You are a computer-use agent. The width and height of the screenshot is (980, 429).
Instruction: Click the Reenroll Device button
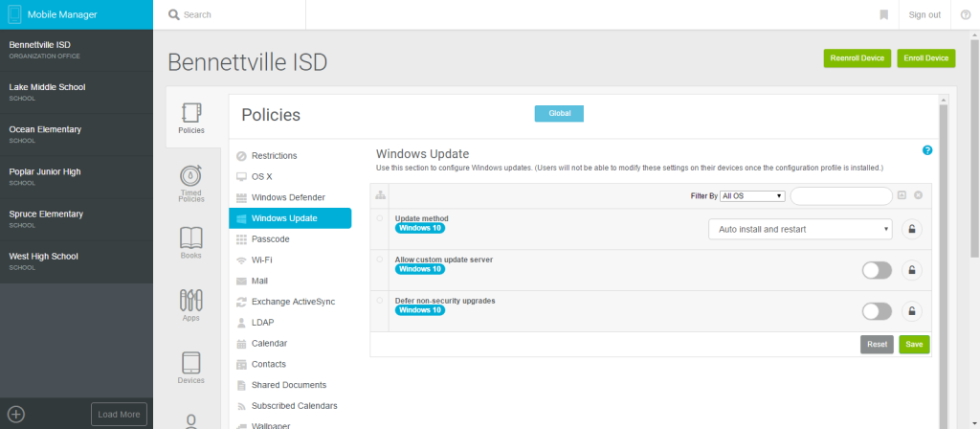pos(857,58)
